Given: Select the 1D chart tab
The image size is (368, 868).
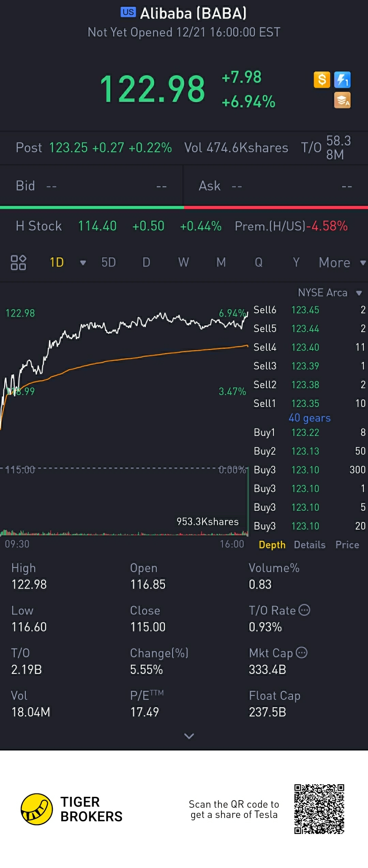Looking at the screenshot, I should [x=57, y=263].
